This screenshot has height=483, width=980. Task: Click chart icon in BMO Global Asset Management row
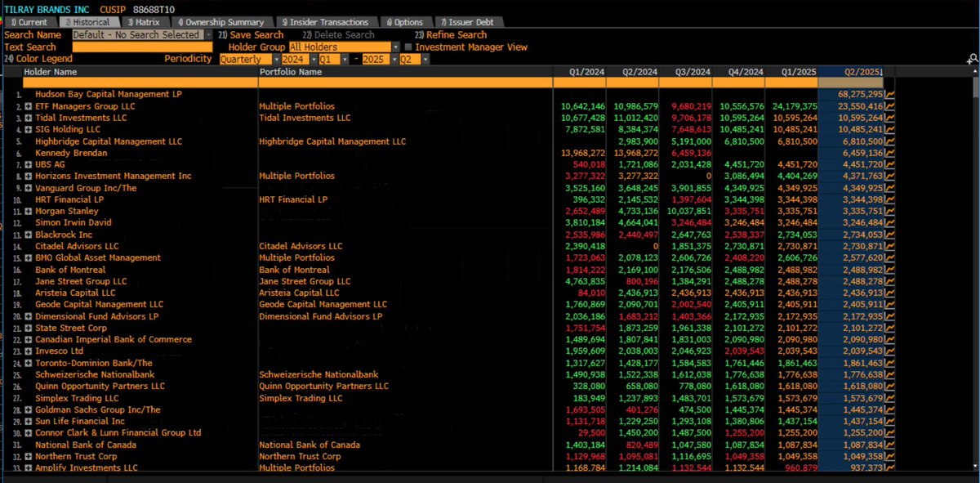coord(890,257)
